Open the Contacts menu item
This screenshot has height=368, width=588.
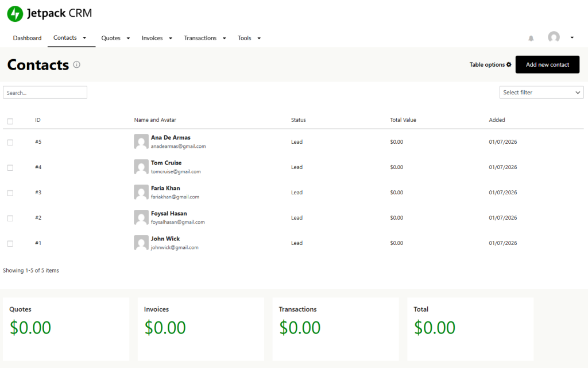coord(65,37)
